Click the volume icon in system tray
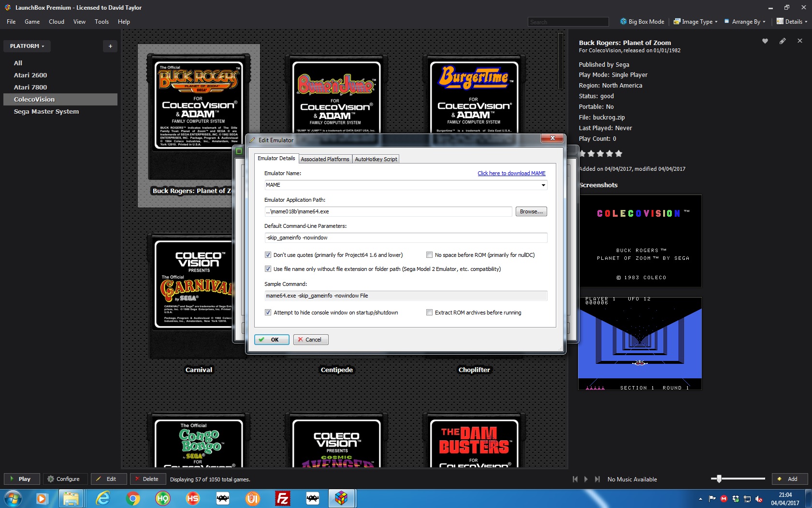This screenshot has height=508, width=812. [759, 499]
